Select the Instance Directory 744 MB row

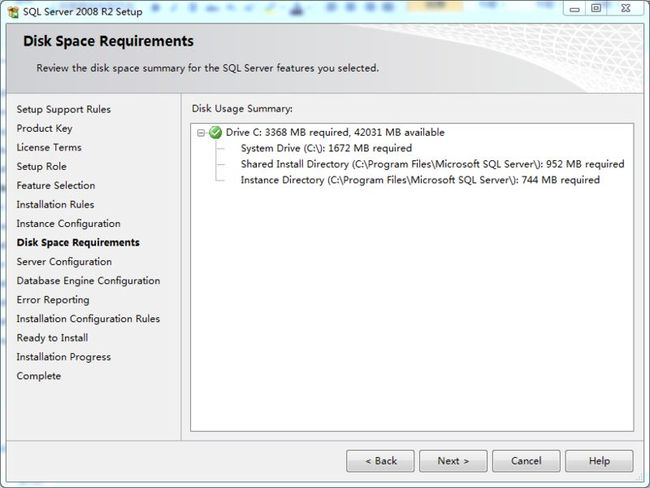tap(420, 180)
